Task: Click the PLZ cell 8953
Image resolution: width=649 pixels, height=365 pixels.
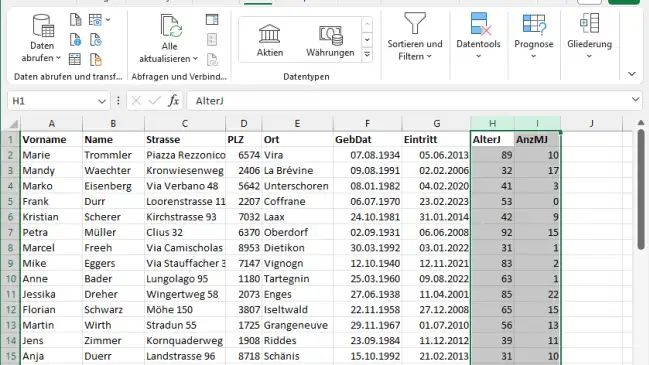Action: pyautogui.click(x=243, y=248)
